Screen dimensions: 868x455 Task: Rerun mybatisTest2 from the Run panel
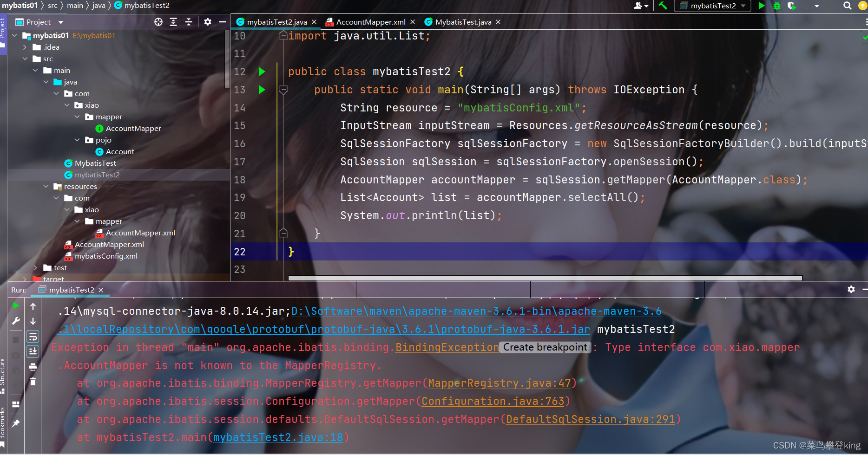(15, 305)
